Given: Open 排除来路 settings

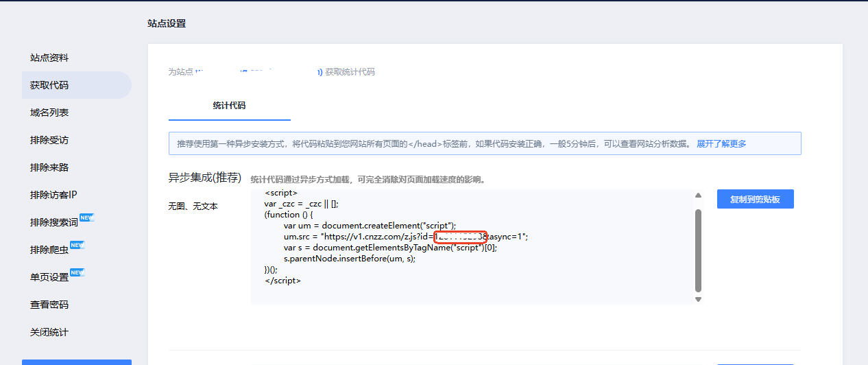Looking at the screenshot, I should coord(49,167).
